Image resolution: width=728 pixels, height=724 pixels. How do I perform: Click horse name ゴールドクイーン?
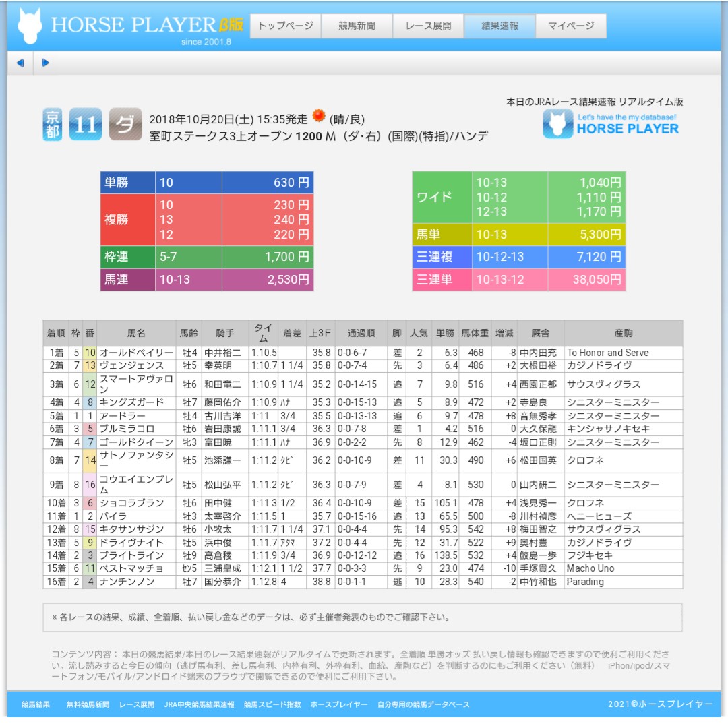[x=136, y=443]
